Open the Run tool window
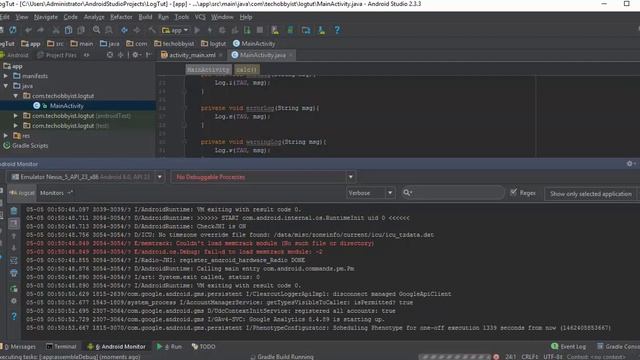The width and height of the screenshot is (640, 360). pyautogui.click(x=169, y=347)
